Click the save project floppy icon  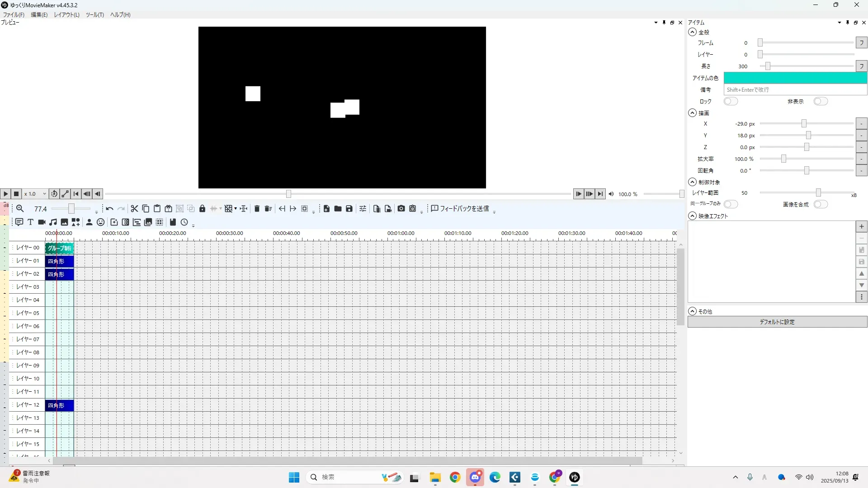pyautogui.click(x=349, y=208)
